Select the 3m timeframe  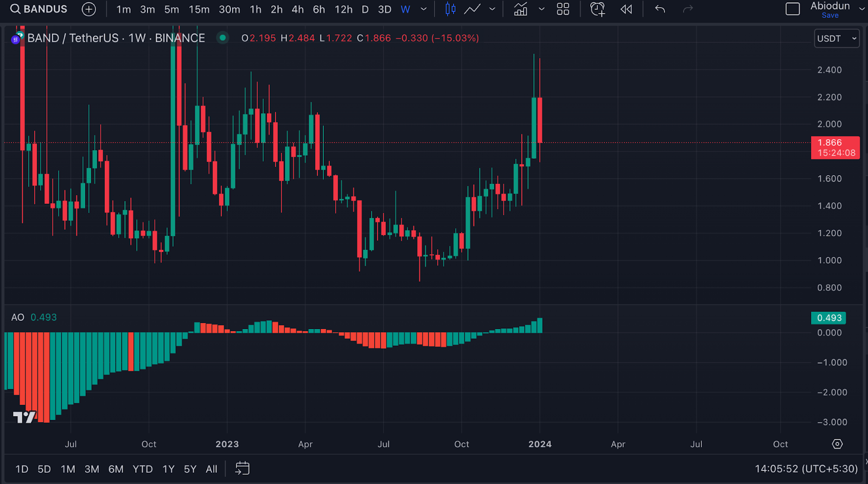tap(148, 9)
